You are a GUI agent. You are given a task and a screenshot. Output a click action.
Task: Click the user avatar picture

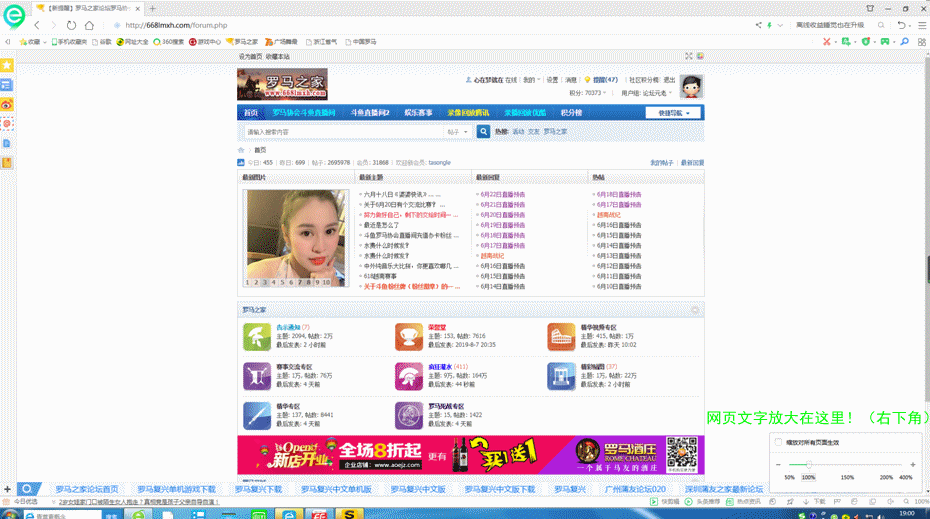click(692, 87)
